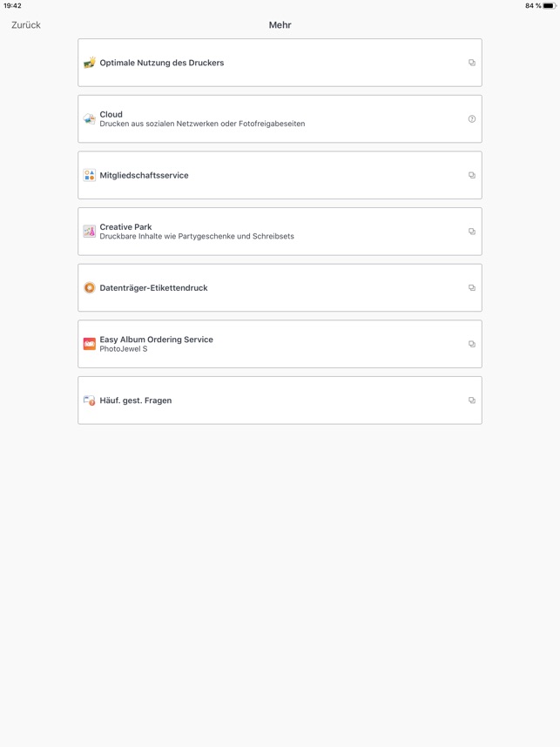Screen dimensions: 560x747
Task: Click external link icon for Creative Park
Action: click(472, 232)
